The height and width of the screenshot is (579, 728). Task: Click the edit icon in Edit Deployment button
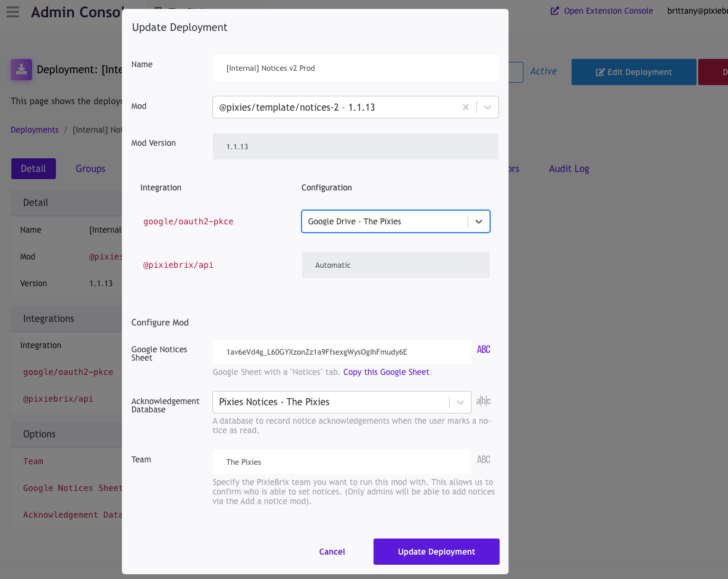(x=600, y=72)
